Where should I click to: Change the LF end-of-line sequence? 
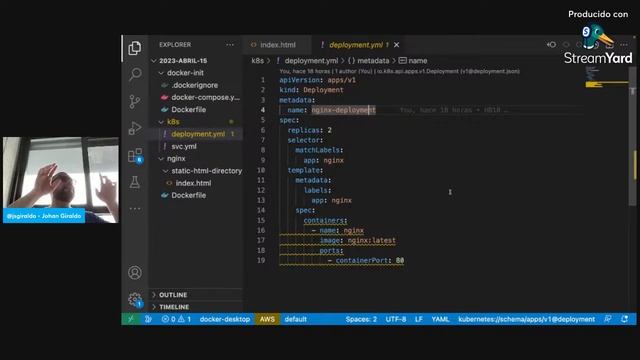tap(418, 319)
